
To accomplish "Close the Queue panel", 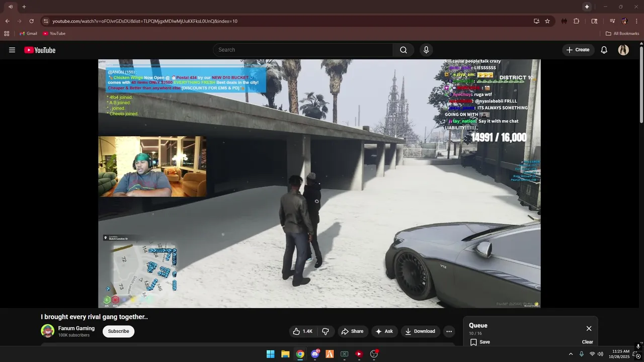I will [589, 328].
